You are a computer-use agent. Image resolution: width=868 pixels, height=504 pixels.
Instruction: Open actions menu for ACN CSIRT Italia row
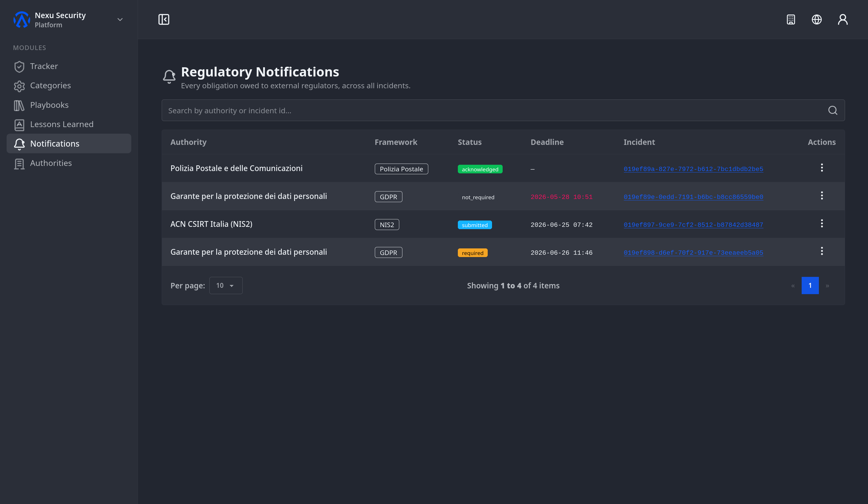click(x=821, y=223)
